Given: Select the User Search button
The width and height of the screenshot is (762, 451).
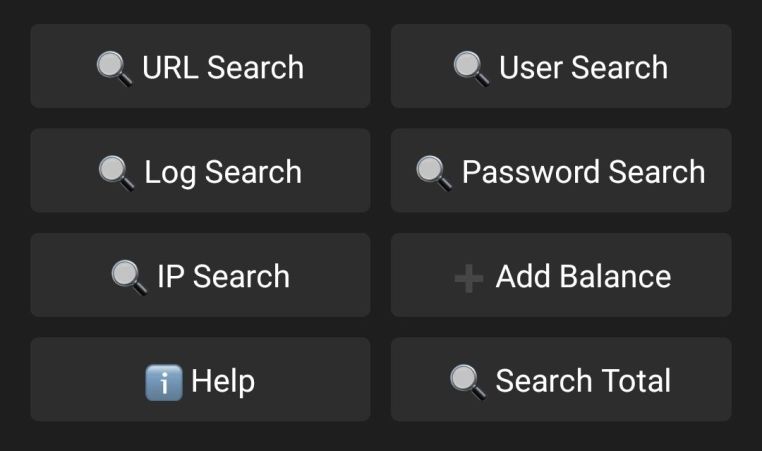Looking at the screenshot, I should (x=561, y=67).
